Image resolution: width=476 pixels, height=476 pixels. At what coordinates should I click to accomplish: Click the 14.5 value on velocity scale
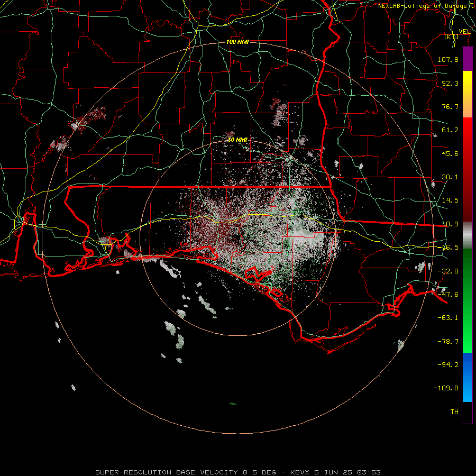point(450,200)
